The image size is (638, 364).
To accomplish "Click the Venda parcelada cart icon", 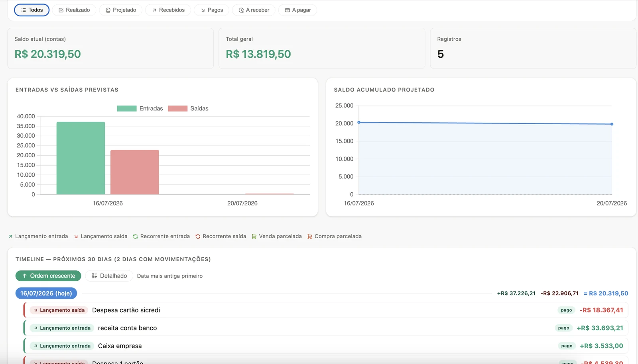I will (254, 236).
